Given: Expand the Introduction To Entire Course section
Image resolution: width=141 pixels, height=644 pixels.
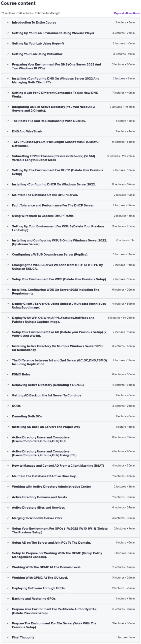Looking at the screenshot, I should tap(70, 22).
